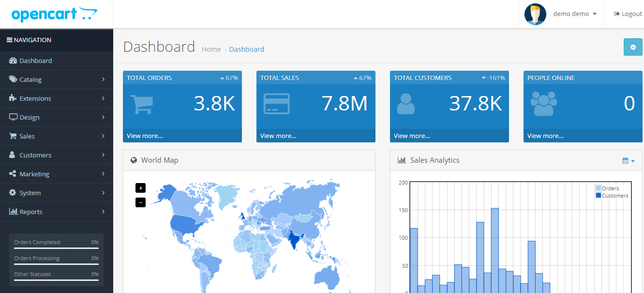This screenshot has height=293, width=644.
Task: Open the Dashboard item in the sidebar
Action: pyautogui.click(x=35, y=61)
